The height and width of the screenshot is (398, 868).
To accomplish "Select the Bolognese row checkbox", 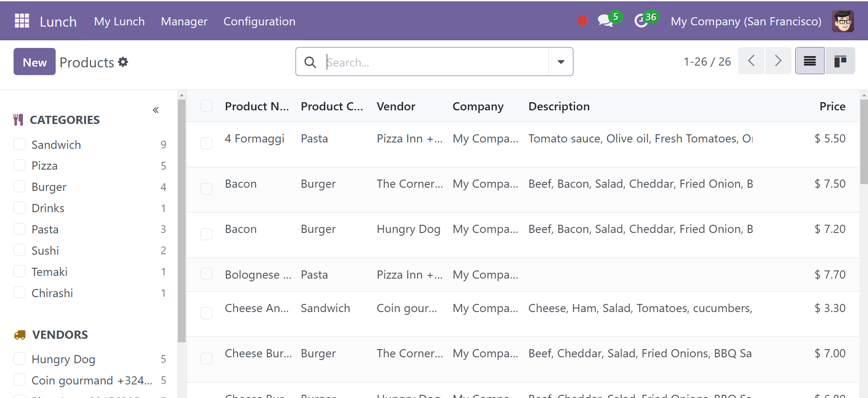I will tap(206, 274).
